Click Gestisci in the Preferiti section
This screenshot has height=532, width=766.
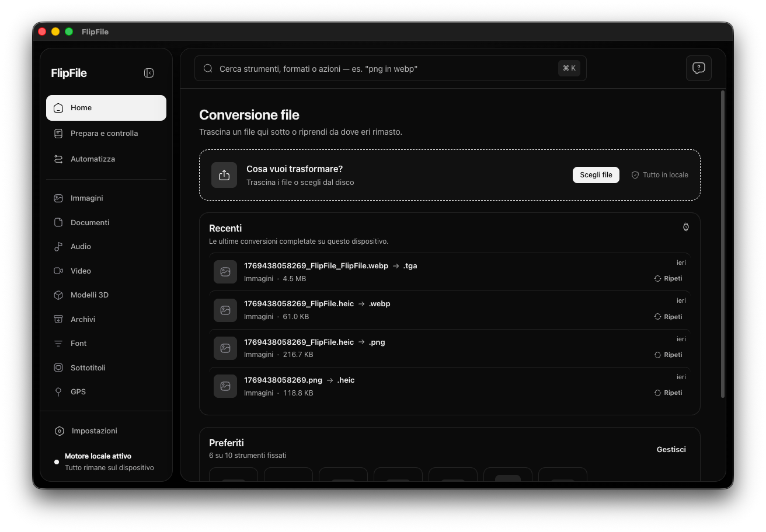point(671,449)
